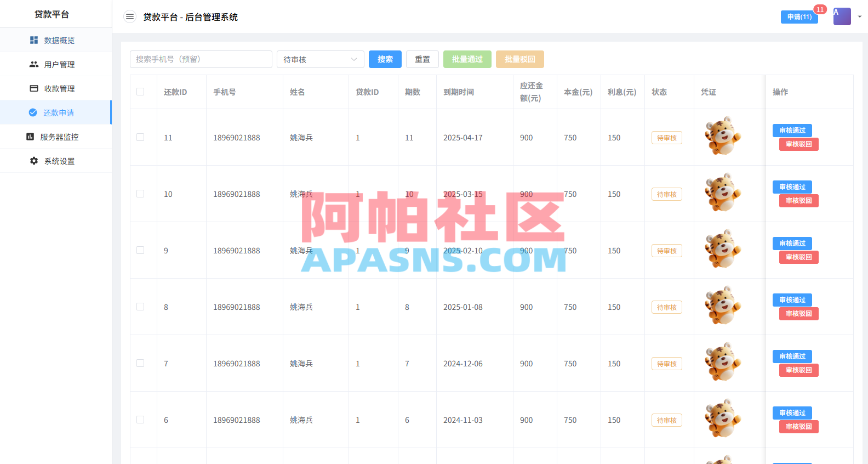Click the blue 搜索 button
The width and height of the screenshot is (868, 464).
click(x=385, y=59)
